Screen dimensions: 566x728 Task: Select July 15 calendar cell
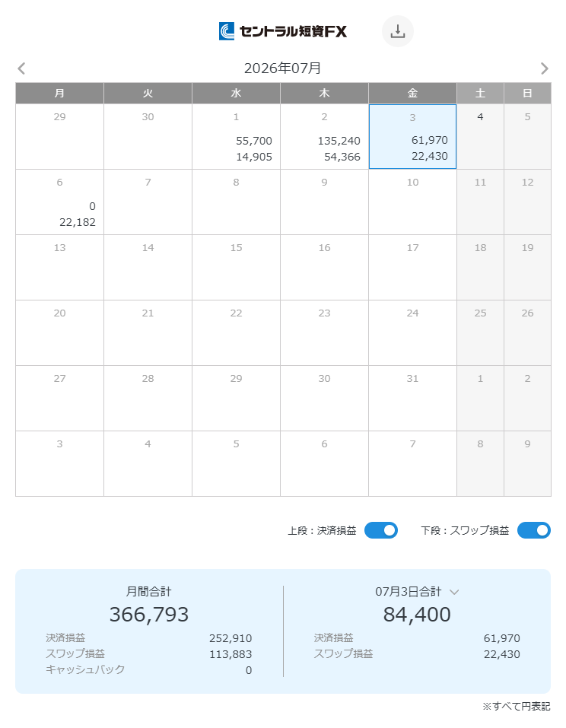coord(236,268)
